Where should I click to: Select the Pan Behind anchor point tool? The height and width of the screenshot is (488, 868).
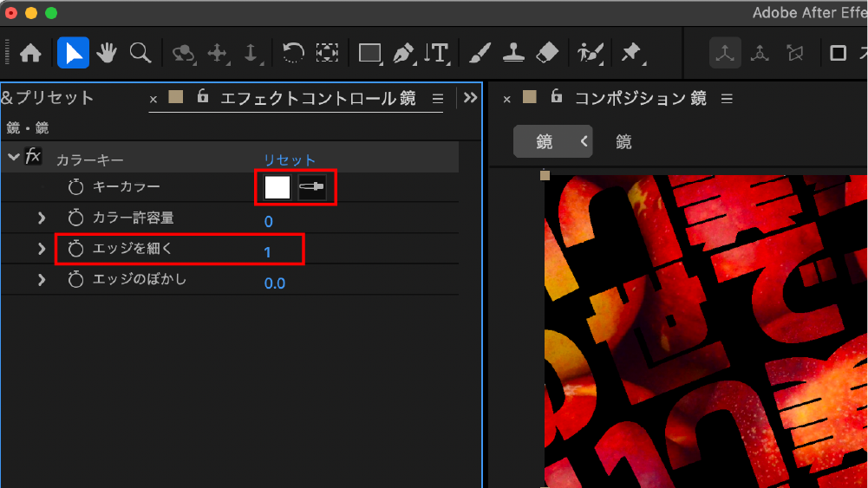tap(327, 53)
